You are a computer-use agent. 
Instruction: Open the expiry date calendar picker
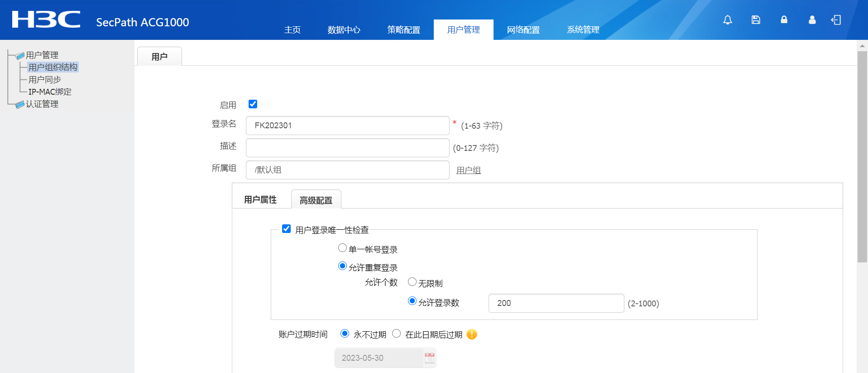click(x=430, y=358)
